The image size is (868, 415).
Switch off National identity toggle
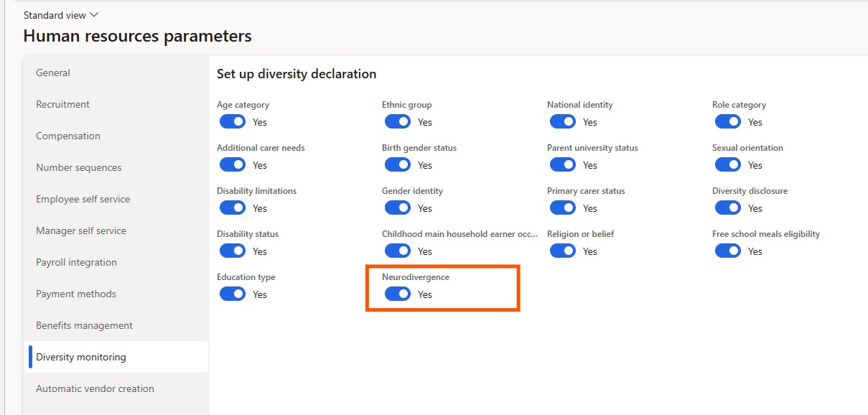tap(563, 121)
